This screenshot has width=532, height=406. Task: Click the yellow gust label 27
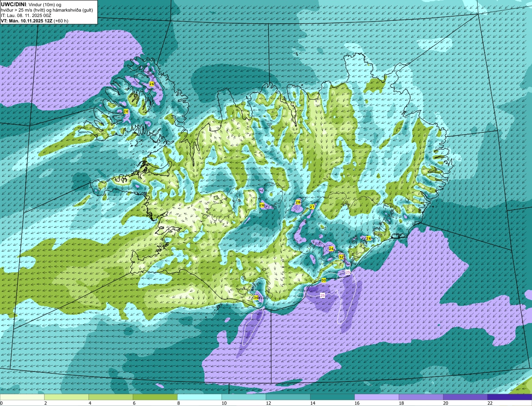(312, 207)
